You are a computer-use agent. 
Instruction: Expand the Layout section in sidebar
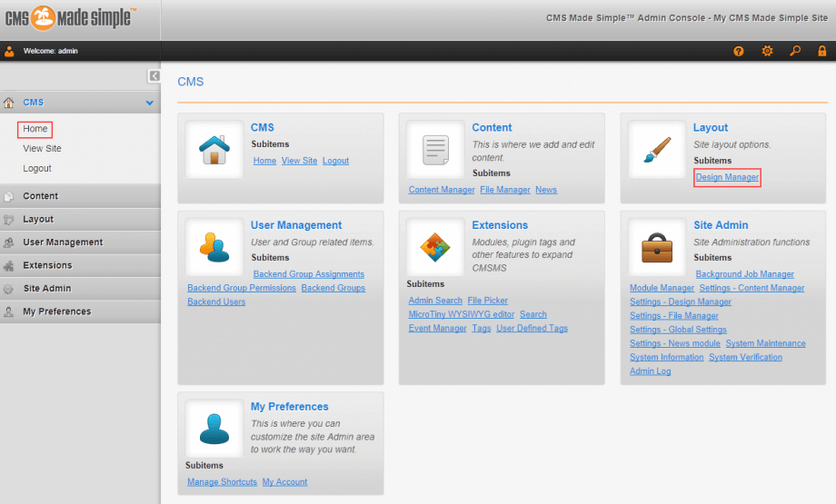[80, 219]
